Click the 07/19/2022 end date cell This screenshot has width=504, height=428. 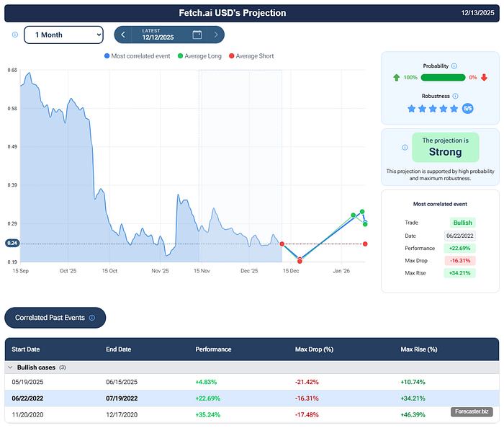coord(122,398)
